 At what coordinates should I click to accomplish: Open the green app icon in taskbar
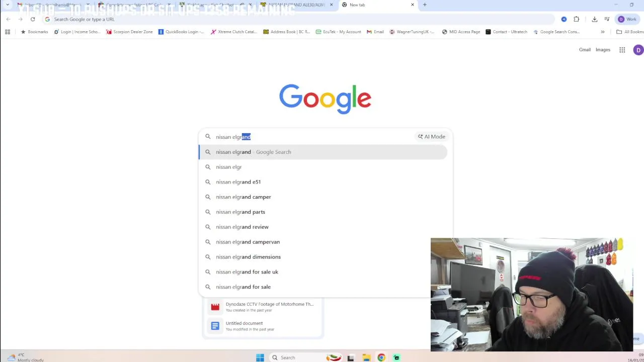396,357
